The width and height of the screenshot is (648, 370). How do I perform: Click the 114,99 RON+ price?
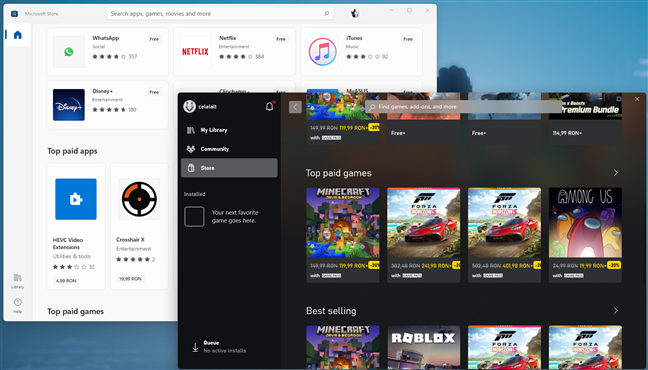567,133
